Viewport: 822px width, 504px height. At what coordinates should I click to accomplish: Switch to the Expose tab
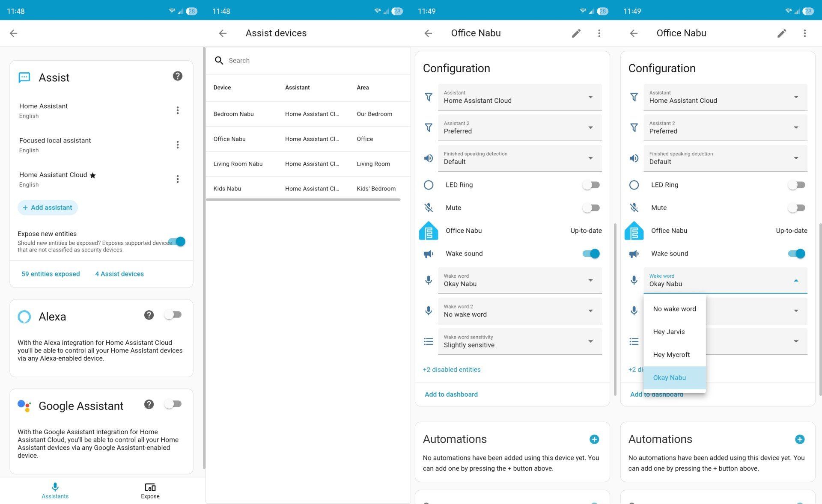[x=150, y=490]
